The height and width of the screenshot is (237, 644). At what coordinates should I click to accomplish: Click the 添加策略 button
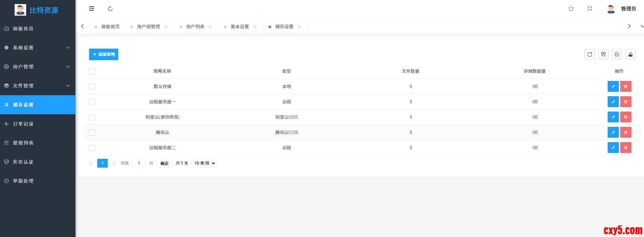104,54
